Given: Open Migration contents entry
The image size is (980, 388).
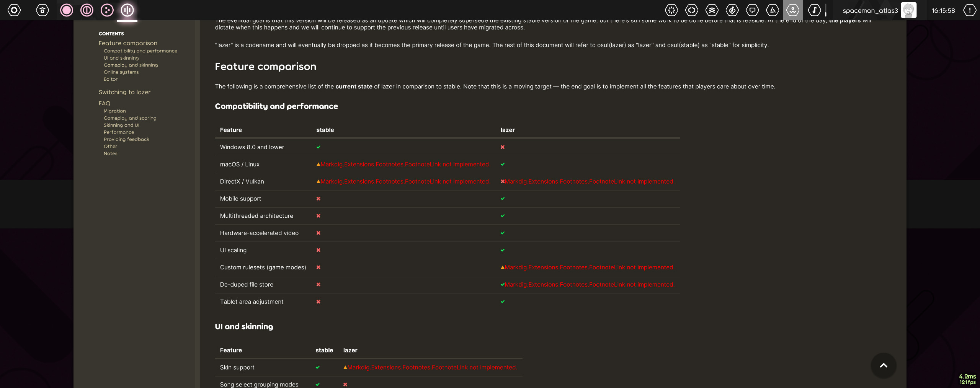Looking at the screenshot, I should (x=114, y=111).
